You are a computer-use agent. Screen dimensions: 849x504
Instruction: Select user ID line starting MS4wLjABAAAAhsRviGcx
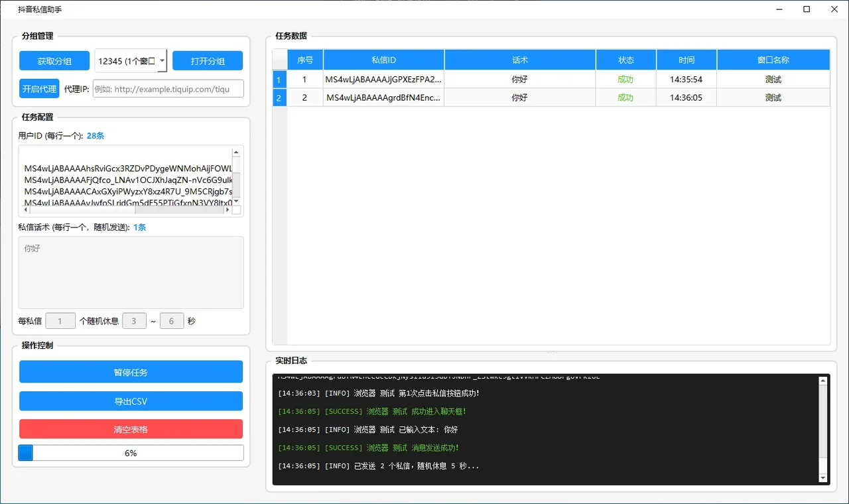128,169
